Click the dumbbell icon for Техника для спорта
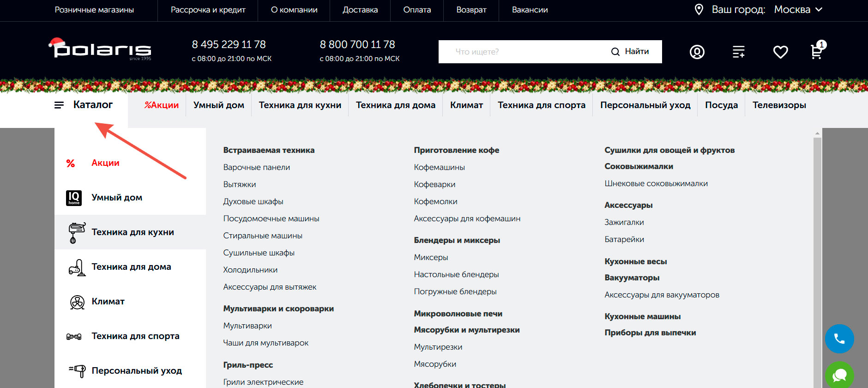The image size is (868, 388). (74, 337)
